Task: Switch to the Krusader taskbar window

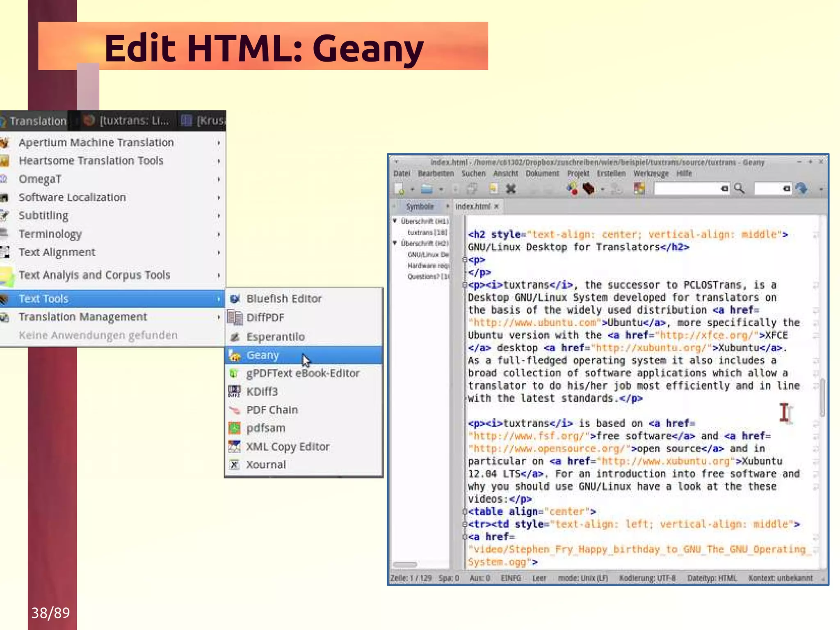Action: point(203,121)
